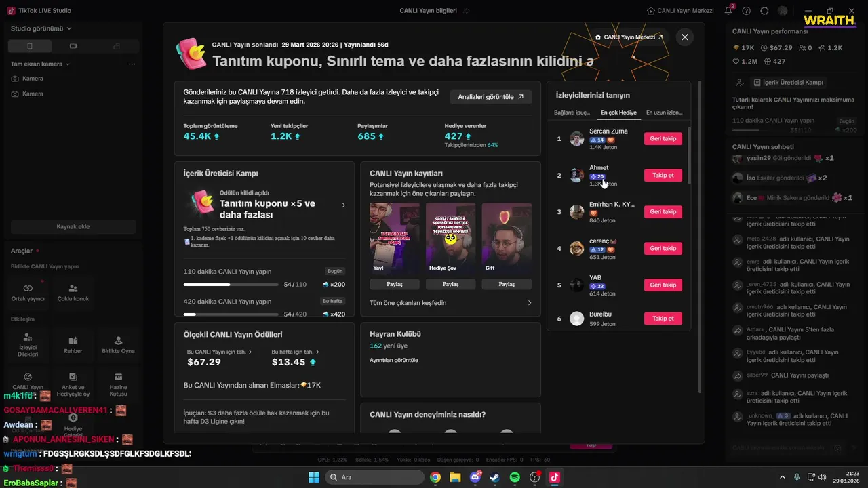Follow Ahmet with Takip et
The height and width of the screenshot is (488, 868).
pos(663,175)
